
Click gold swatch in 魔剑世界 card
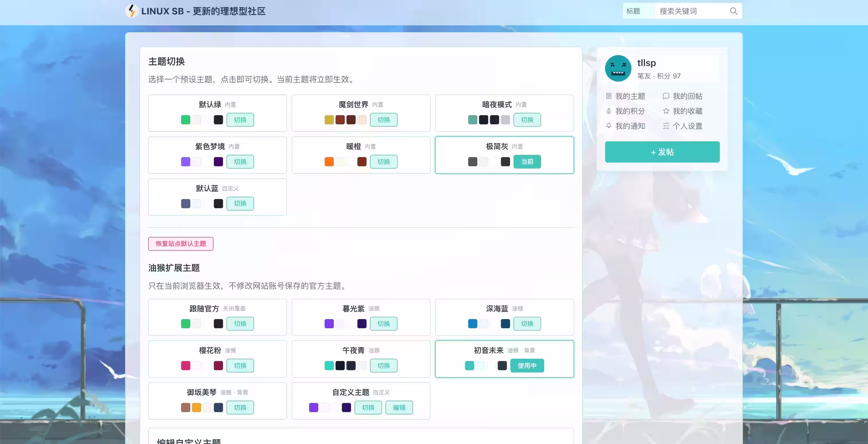pyautogui.click(x=329, y=120)
